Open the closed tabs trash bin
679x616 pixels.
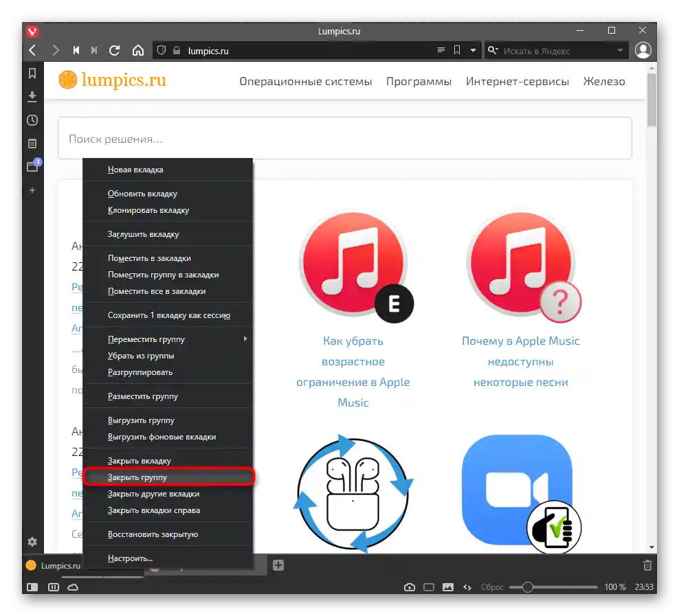(647, 565)
